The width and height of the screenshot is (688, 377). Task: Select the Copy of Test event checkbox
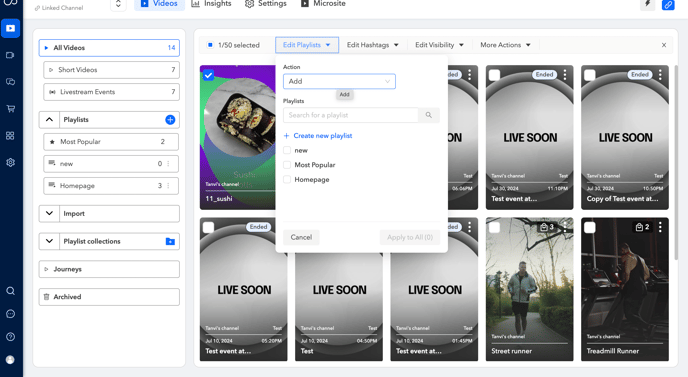[x=590, y=75]
